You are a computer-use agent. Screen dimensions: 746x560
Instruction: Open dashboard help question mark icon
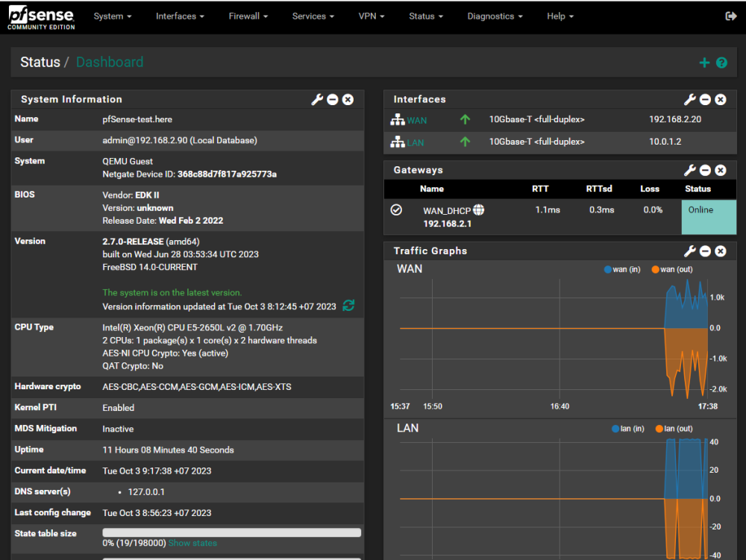pyautogui.click(x=721, y=63)
